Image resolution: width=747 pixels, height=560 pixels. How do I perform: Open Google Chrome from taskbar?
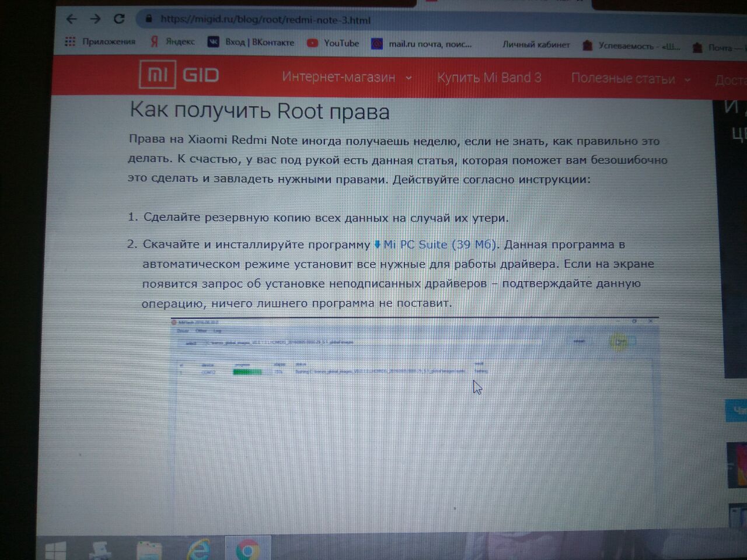point(247,549)
